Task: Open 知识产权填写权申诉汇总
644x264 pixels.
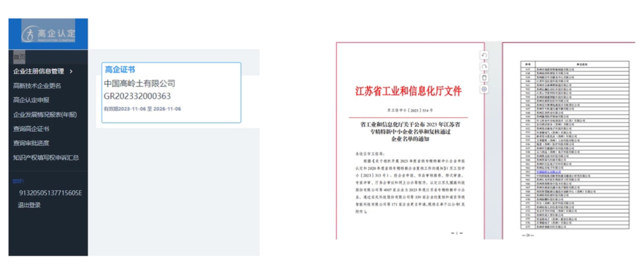Action: tap(46, 158)
